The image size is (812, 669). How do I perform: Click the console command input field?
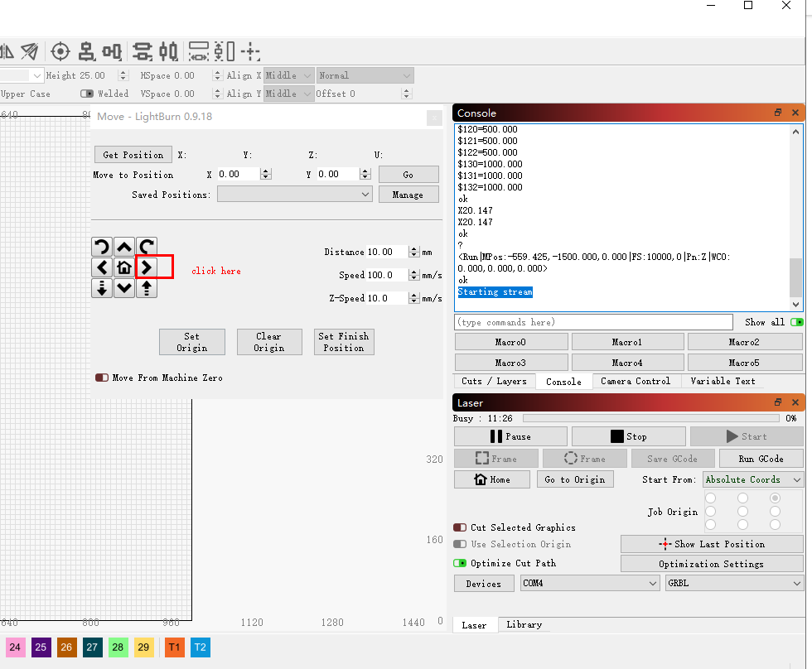tap(593, 322)
